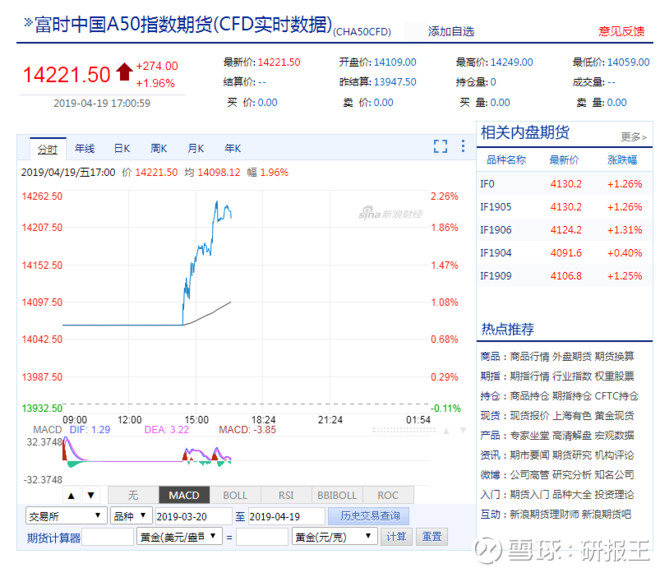Open the 黄金(美元/盎司) unit dropdown

(179, 536)
